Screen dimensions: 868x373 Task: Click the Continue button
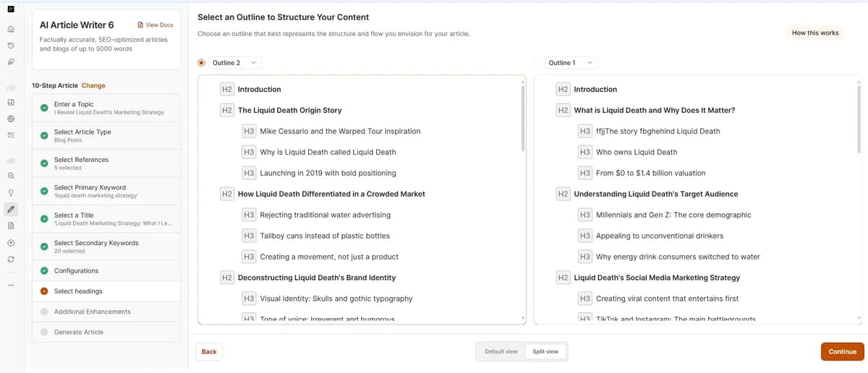coord(842,351)
